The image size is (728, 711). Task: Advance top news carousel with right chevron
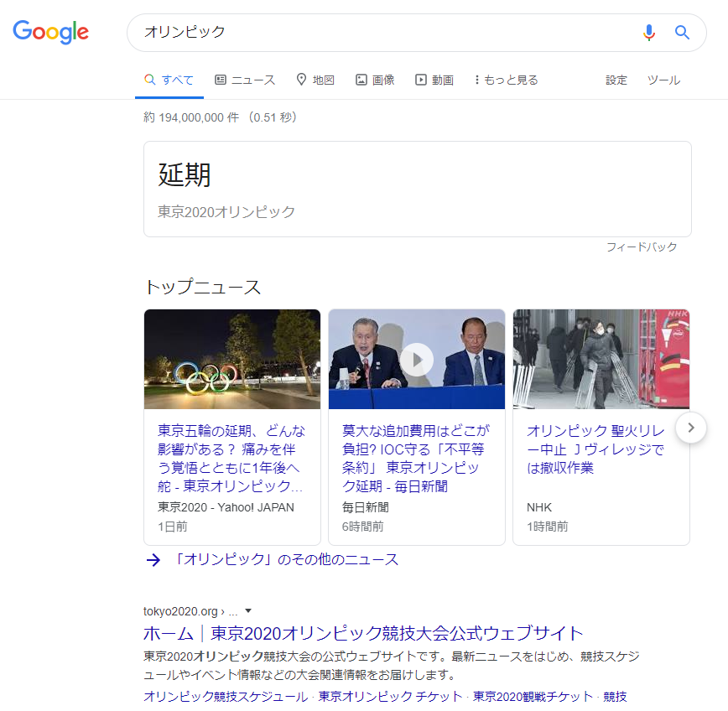tap(691, 428)
